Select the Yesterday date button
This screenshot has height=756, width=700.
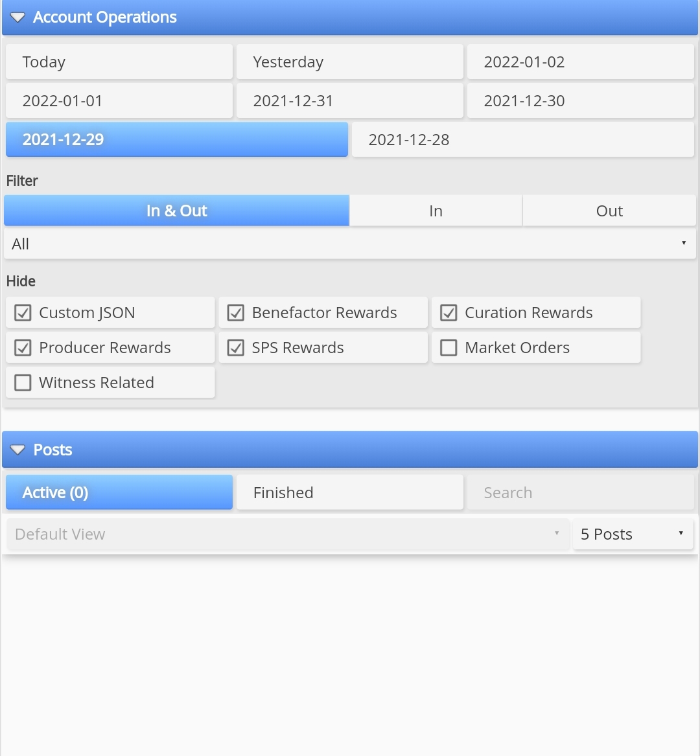click(350, 62)
